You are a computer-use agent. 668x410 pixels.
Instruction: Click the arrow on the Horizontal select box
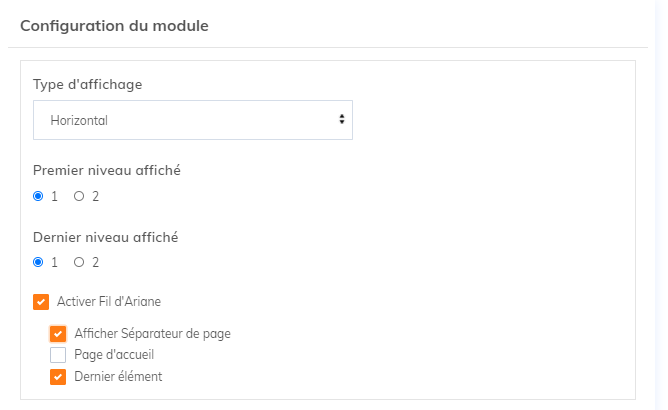pos(342,120)
